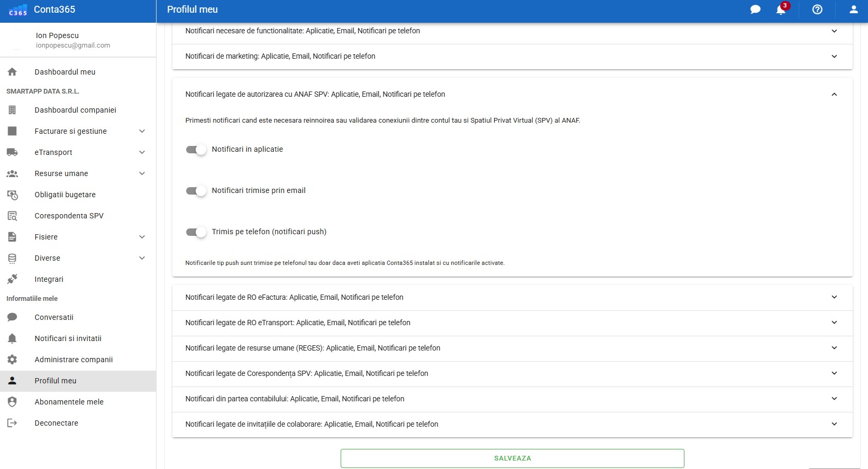Open the Dashboardul meu link
The width and height of the screenshot is (868, 469).
coord(65,72)
